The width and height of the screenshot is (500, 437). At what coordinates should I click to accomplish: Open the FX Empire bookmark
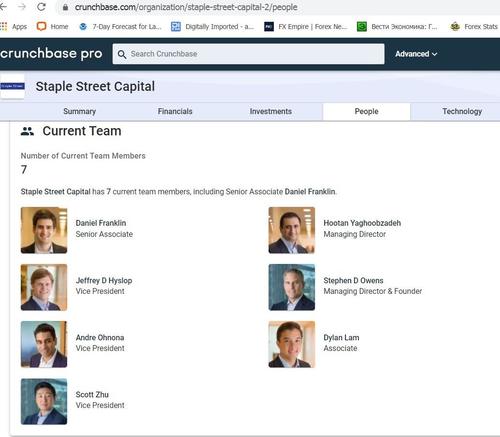click(306, 27)
